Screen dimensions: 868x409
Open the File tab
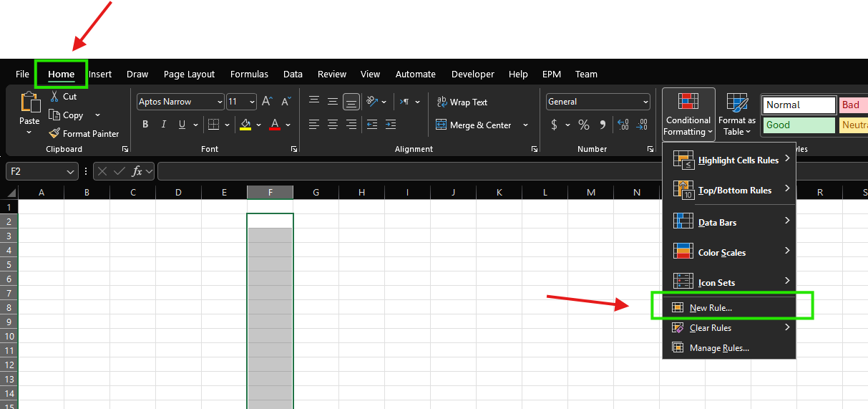(22, 74)
